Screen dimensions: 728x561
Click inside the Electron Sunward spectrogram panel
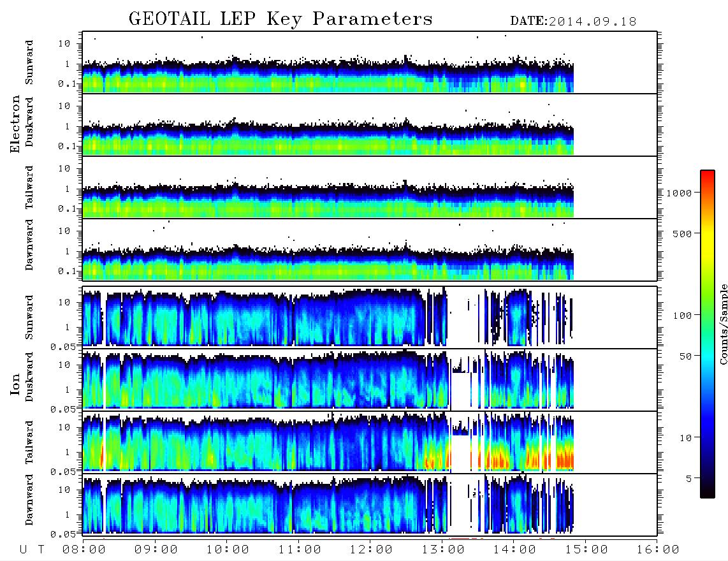pos(370,62)
